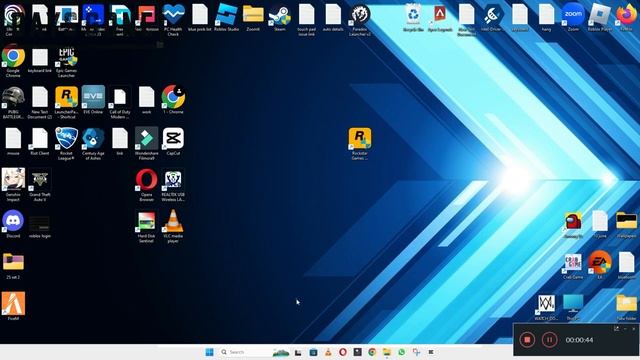Open the "work" text file
This screenshot has width=640, height=360.
(147, 97)
